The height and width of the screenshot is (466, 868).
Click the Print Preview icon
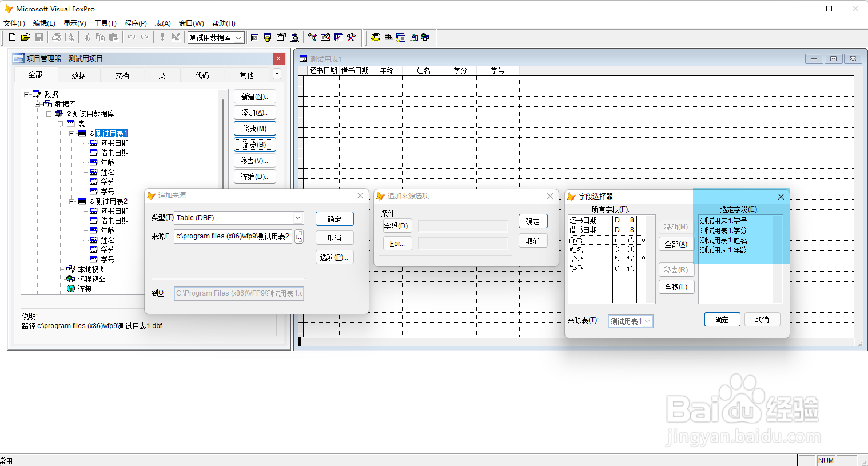tap(70, 37)
